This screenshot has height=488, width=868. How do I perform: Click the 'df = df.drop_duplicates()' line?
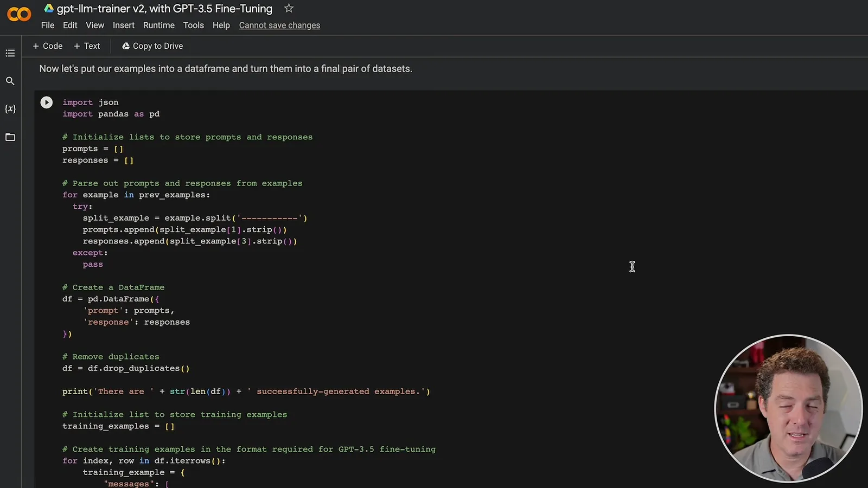(126, 368)
